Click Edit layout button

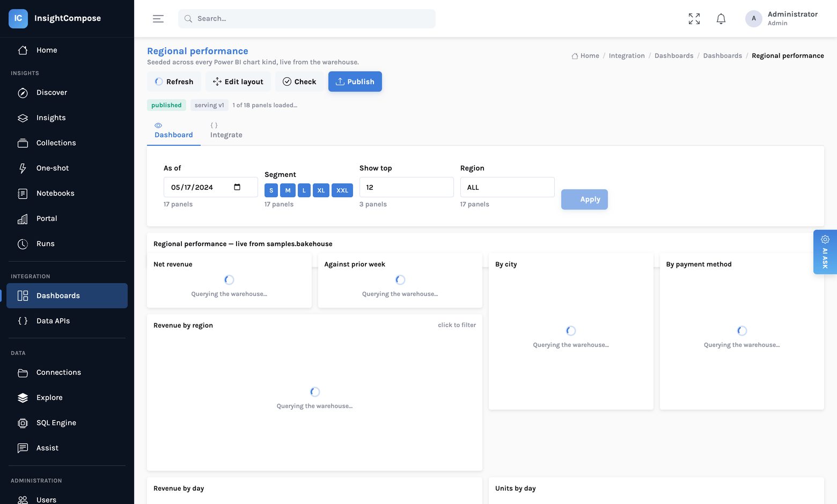click(238, 81)
